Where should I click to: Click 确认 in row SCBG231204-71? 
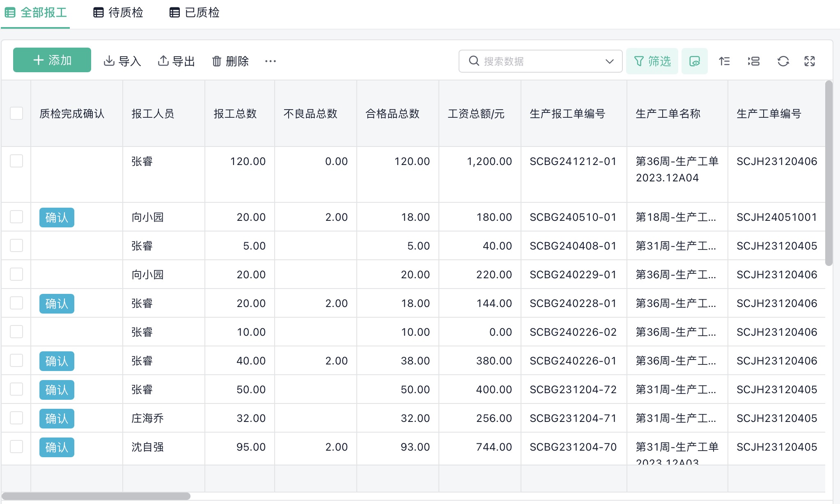pos(57,418)
